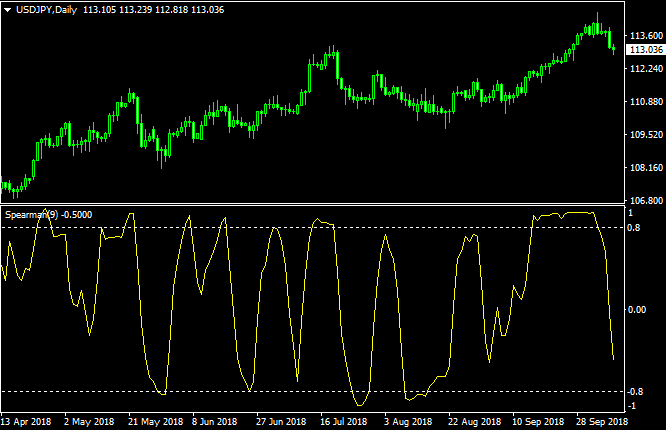Click the 21 May 2018 date label
Viewport: 666px width, 430px height.
tap(155, 422)
